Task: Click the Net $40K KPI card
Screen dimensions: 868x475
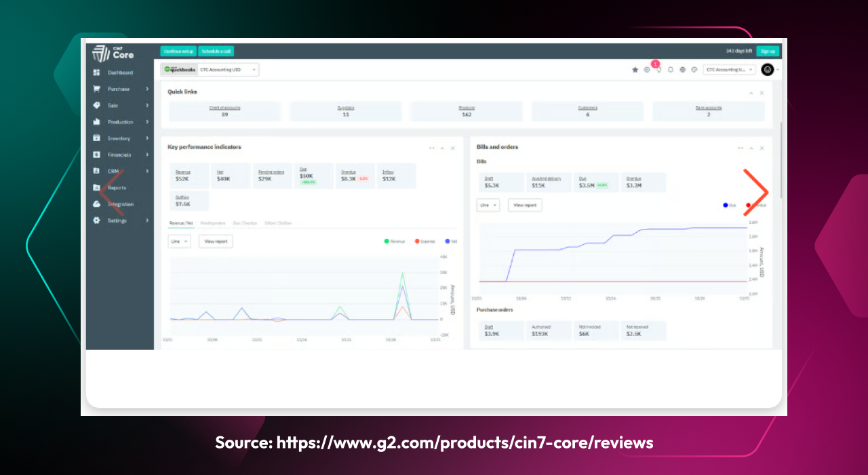Action: (230, 176)
